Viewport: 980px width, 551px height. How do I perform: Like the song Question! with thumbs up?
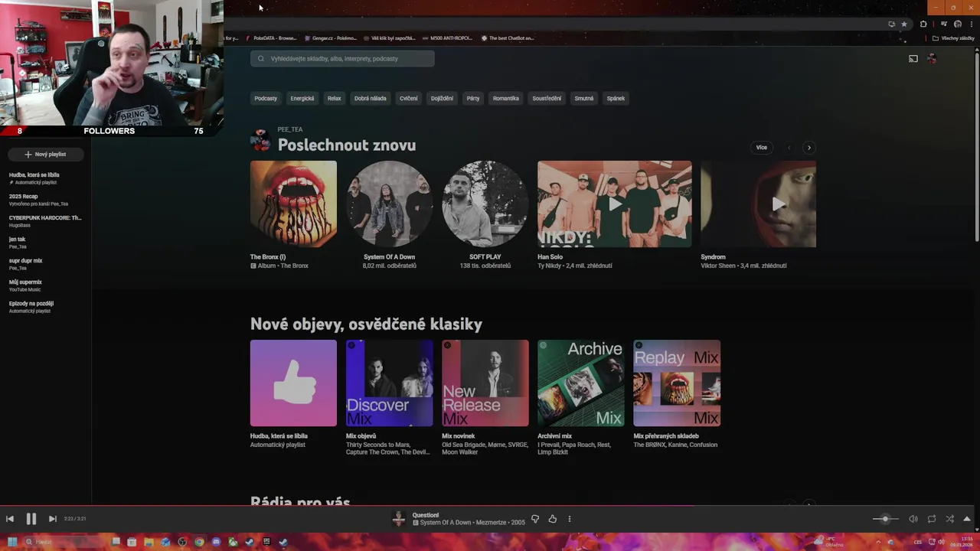[x=553, y=519]
